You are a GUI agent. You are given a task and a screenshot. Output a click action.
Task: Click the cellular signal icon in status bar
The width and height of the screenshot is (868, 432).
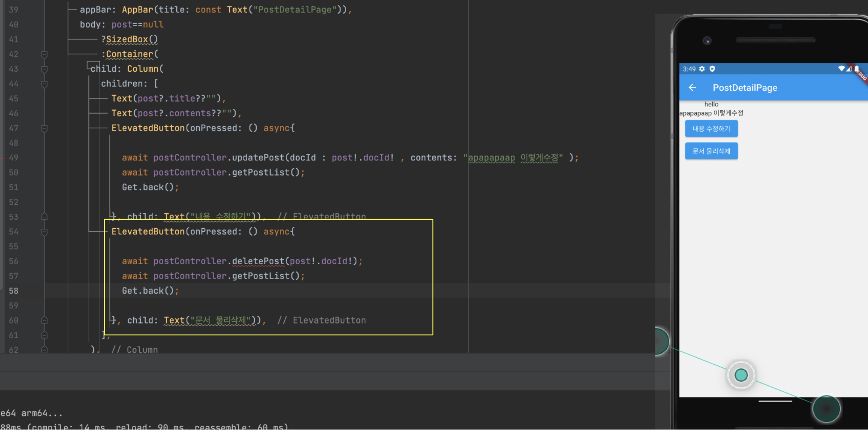849,68
